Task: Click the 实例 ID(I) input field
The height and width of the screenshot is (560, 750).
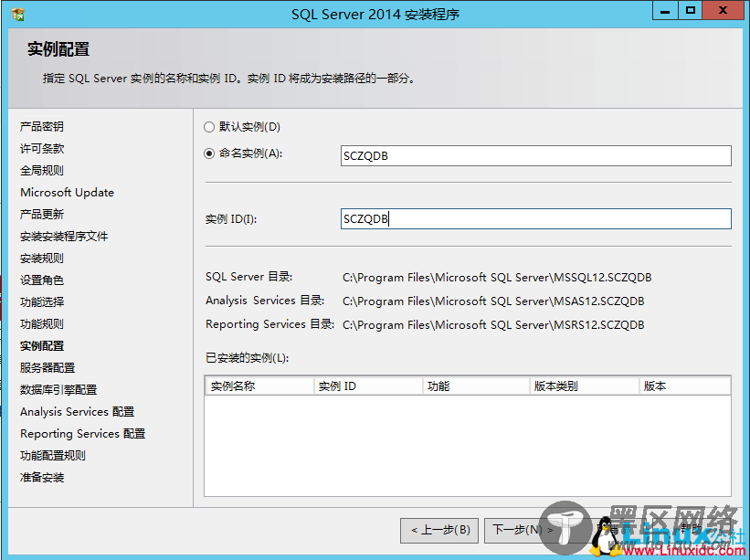Action: pos(535,218)
